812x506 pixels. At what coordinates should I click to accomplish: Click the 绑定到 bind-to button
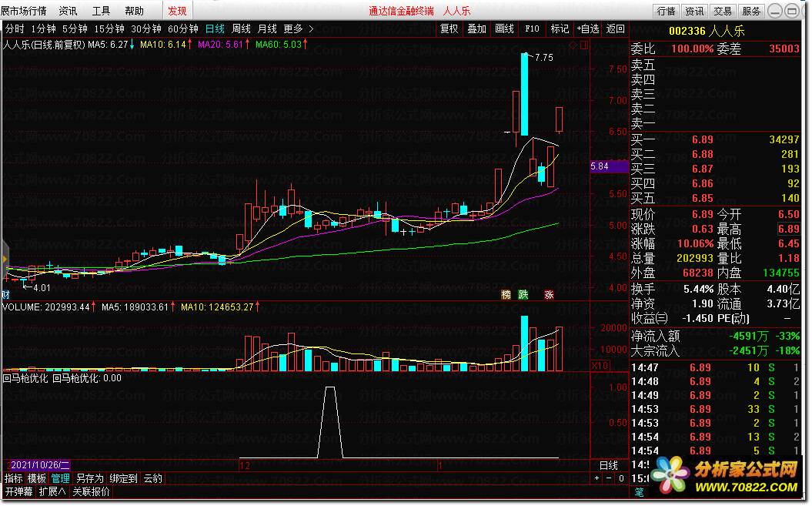coord(123,478)
